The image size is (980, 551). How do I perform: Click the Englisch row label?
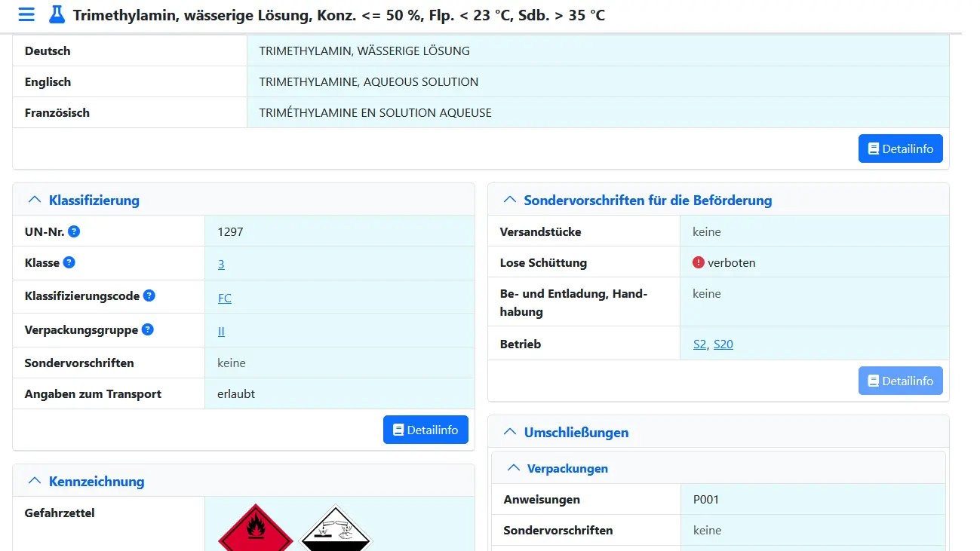click(48, 81)
